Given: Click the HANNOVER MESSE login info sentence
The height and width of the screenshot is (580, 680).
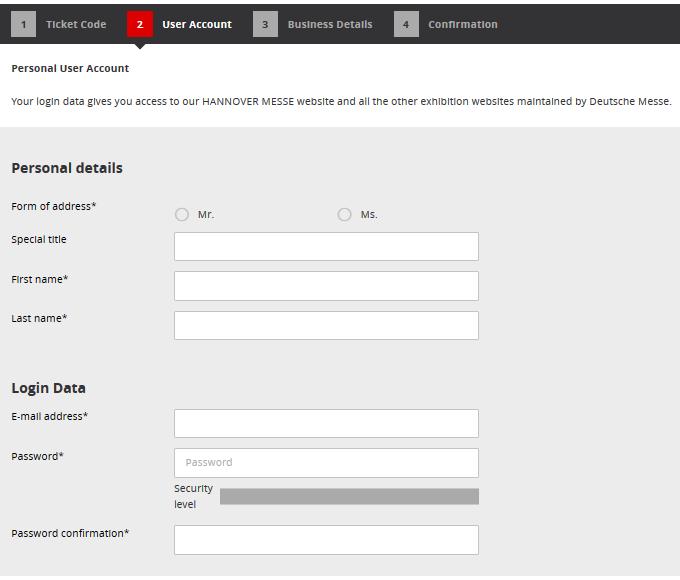Looking at the screenshot, I should pyautogui.click(x=341, y=102).
